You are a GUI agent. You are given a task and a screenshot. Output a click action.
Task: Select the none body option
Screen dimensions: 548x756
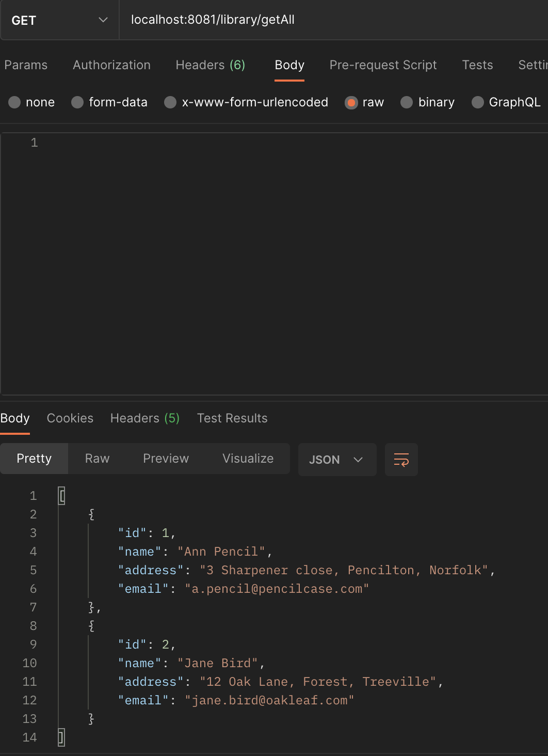click(31, 102)
